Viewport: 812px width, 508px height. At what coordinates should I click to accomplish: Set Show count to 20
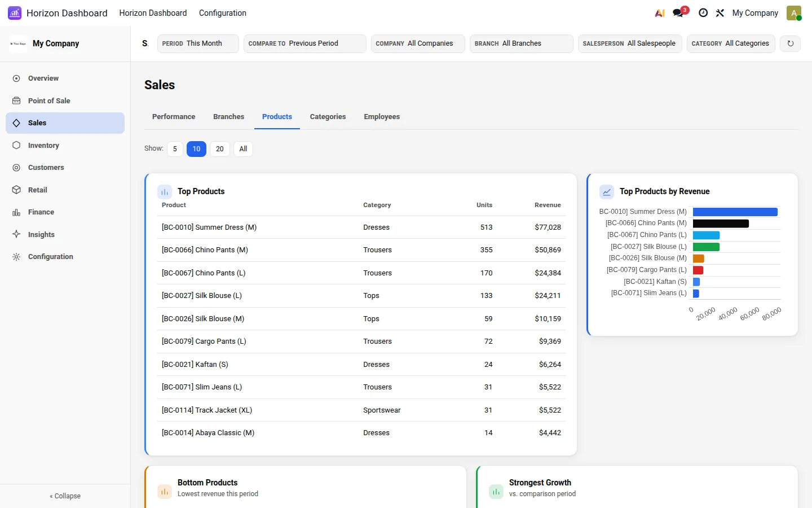pyautogui.click(x=220, y=149)
